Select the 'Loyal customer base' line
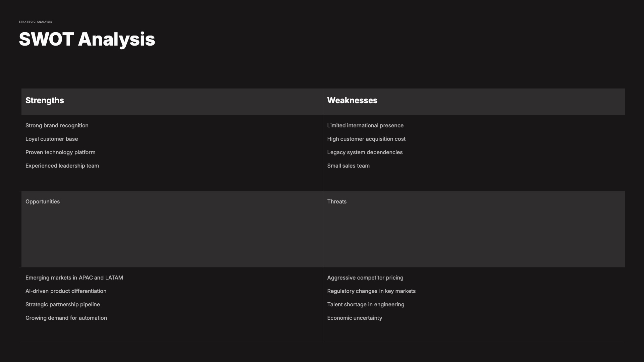The image size is (644, 362). click(x=52, y=139)
